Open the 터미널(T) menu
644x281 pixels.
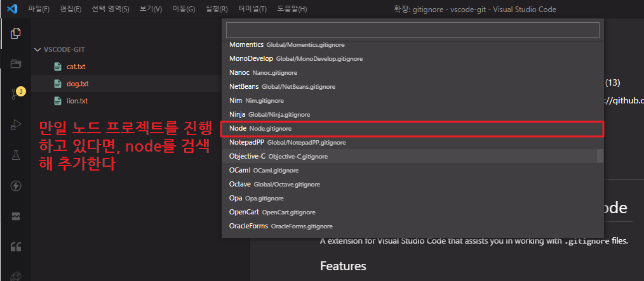click(x=252, y=9)
